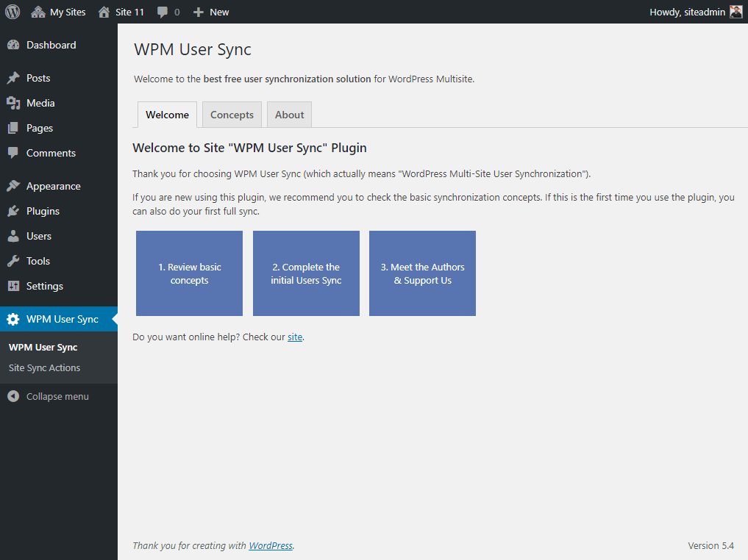Open the My Sites network icon
Image resolution: width=748 pixels, height=560 pixels.
[38, 12]
